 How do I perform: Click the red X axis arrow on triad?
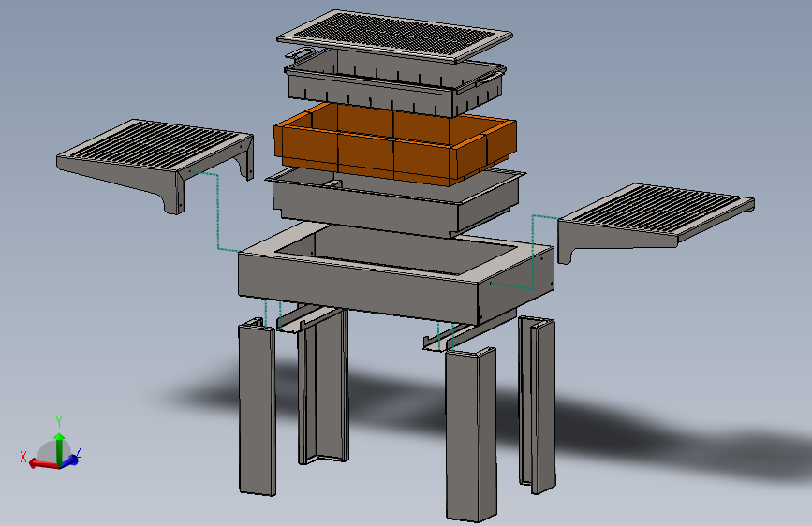pyautogui.click(x=42, y=463)
